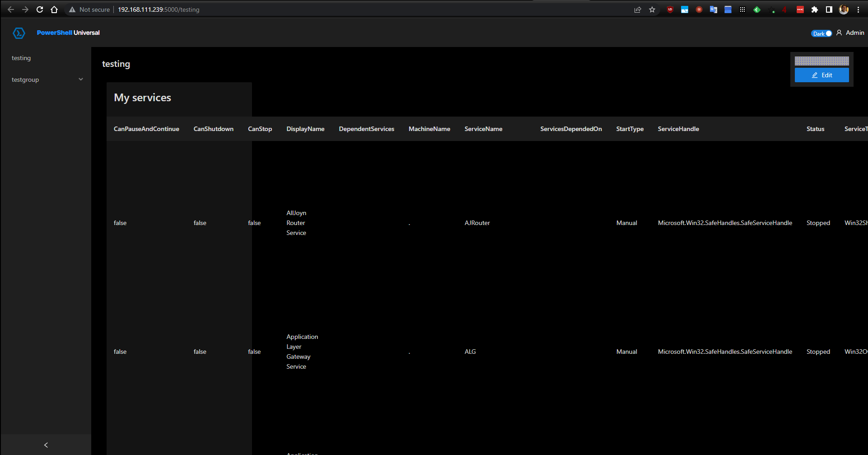Sort by the MachineName column header

point(429,129)
